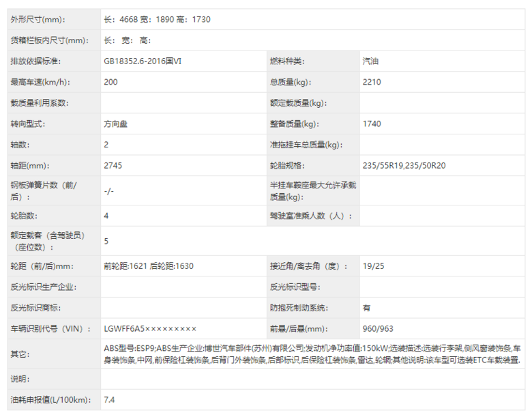Click the 外形尺寸(mm) label
This screenshot has height=415, width=532.
point(38,19)
